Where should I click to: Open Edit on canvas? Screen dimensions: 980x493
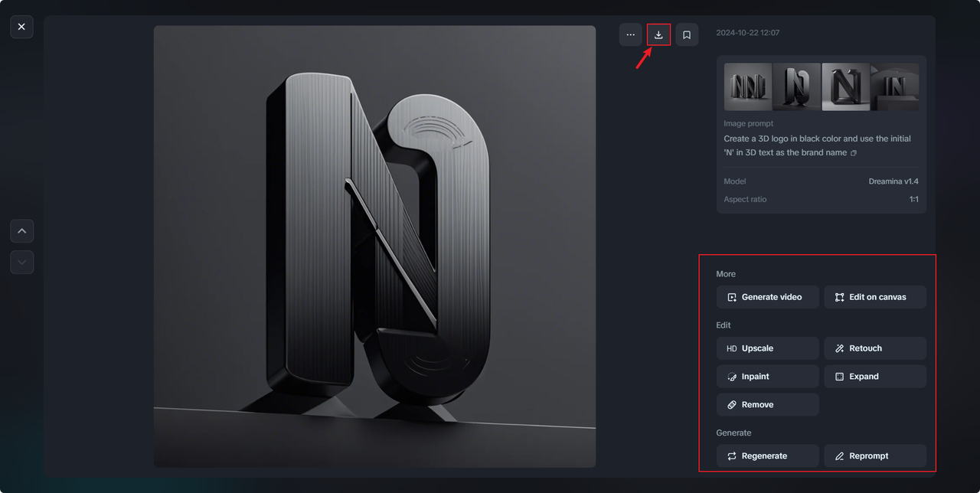[875, 297]
